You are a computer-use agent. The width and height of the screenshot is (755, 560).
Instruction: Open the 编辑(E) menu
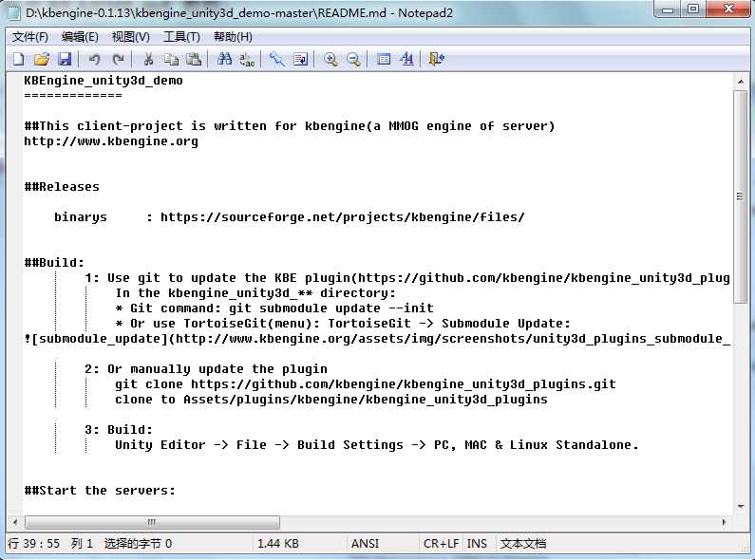point(80,37)
